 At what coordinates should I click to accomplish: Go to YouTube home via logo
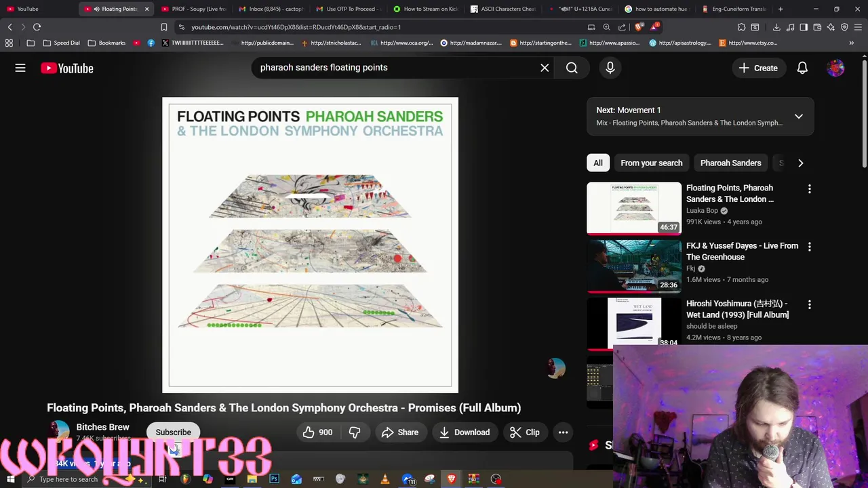[x=66, y=68]
